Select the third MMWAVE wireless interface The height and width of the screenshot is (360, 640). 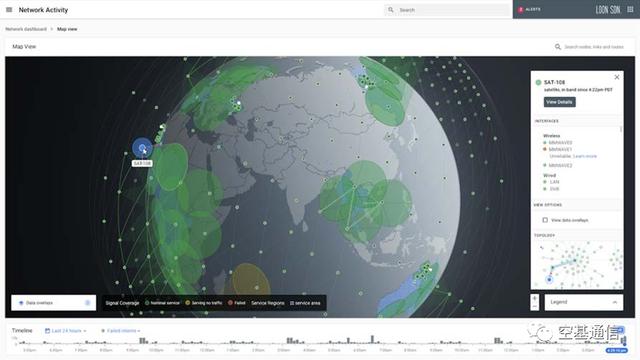[x=558, y=165]
